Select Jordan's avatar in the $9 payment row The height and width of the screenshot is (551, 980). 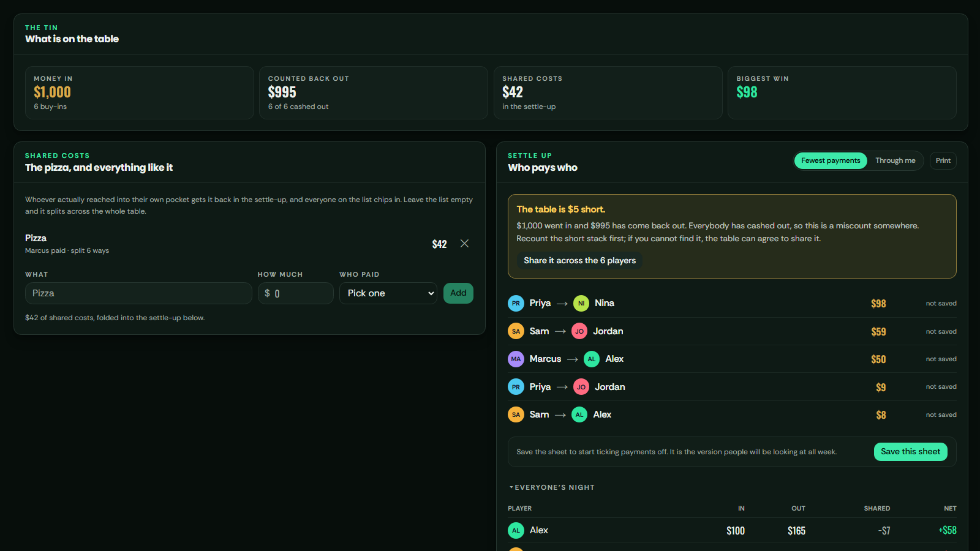(581, 387)
